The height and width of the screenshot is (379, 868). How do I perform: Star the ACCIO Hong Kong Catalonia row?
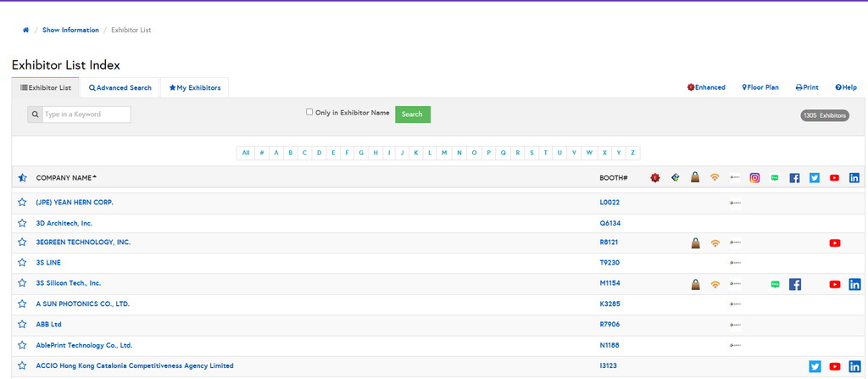click(22, 365)
